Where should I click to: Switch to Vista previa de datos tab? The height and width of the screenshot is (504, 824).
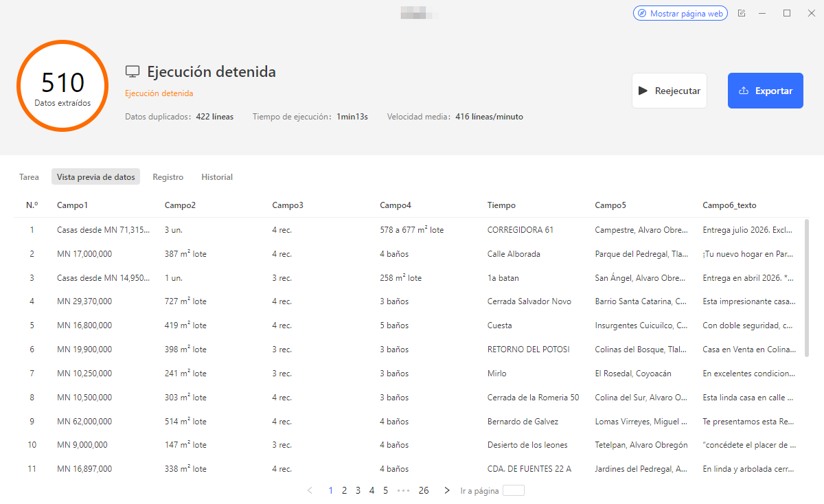pos(95,176)
